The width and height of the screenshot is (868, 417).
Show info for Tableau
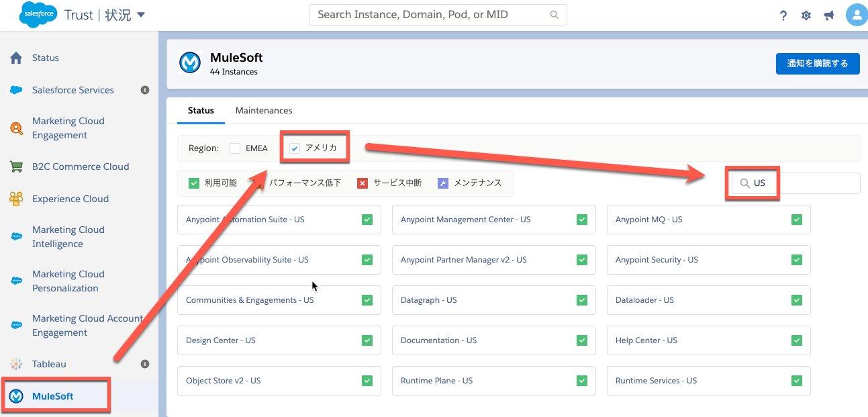click(x=144, y=364)
